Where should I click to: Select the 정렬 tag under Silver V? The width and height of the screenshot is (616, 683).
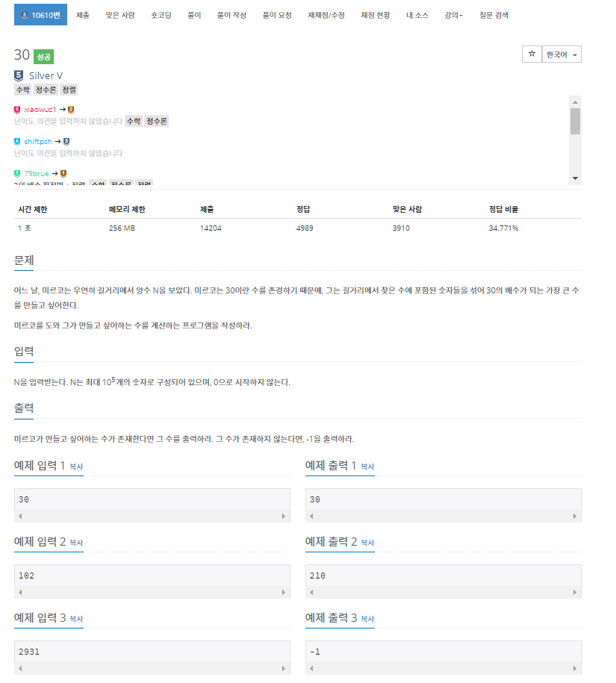[x=69, y=90]
